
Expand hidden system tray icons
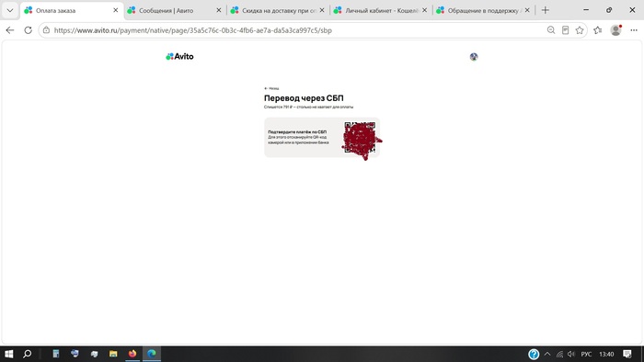pos(547,354)
